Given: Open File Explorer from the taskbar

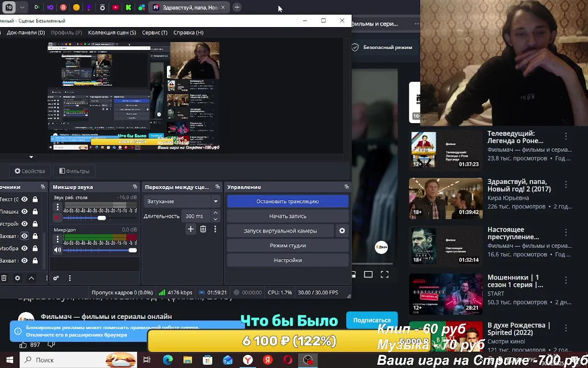Looking at the screenshot, I should tap(187, 360).
